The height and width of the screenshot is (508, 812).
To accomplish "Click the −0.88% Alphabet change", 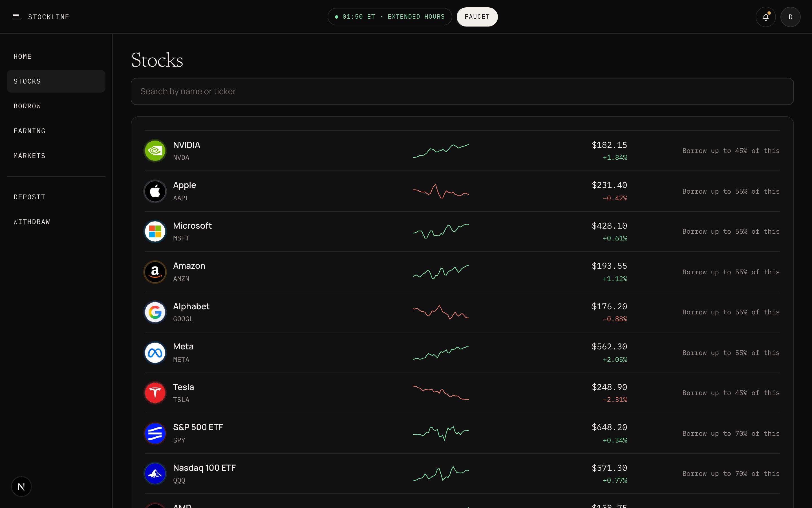I will pos(615,319).
